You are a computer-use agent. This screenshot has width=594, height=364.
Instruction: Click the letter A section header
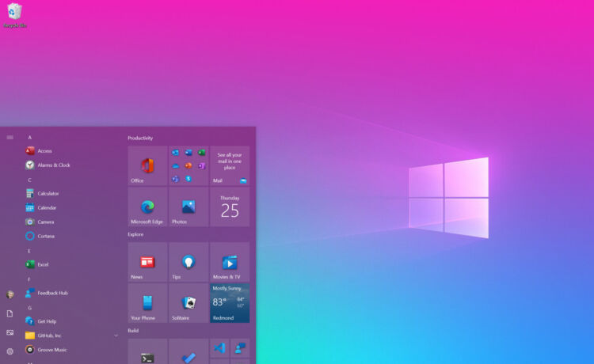click(x=29, y=138)
